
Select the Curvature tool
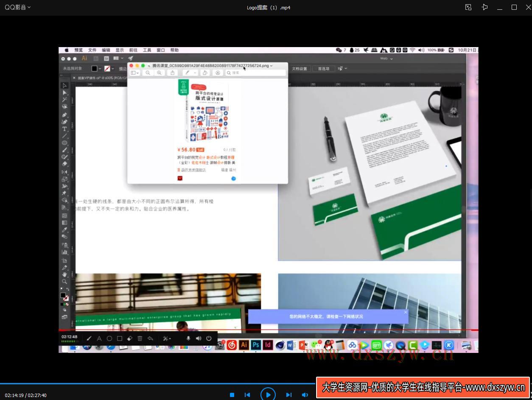pyautogui.click(x=64, y=122)
